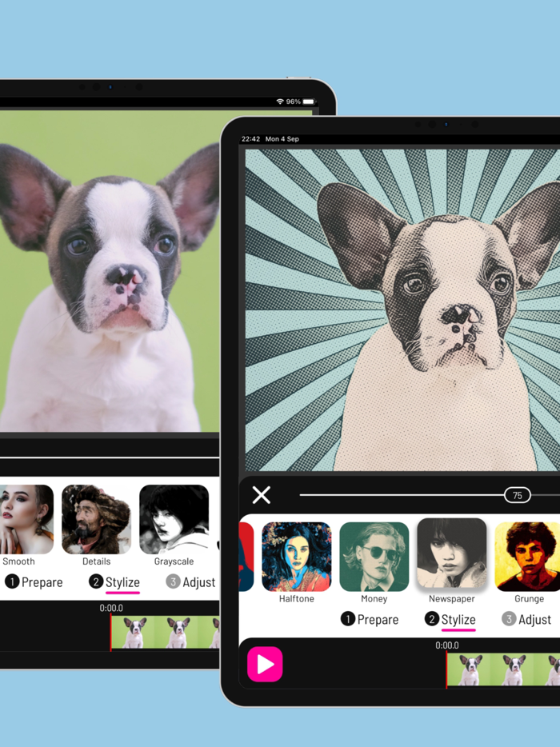
Task: Select the partially visible red style thumbnail
Action: coord(246,557)
